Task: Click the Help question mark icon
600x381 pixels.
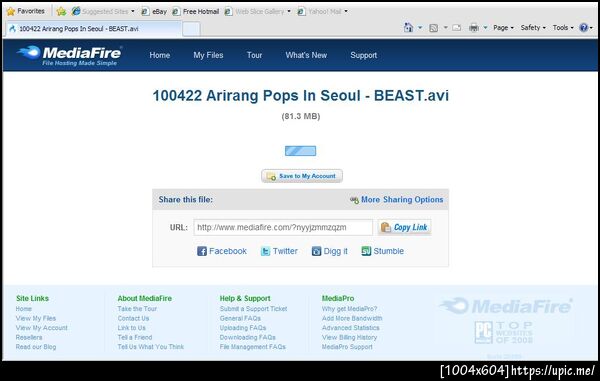Action: click(x=584, y=28)
